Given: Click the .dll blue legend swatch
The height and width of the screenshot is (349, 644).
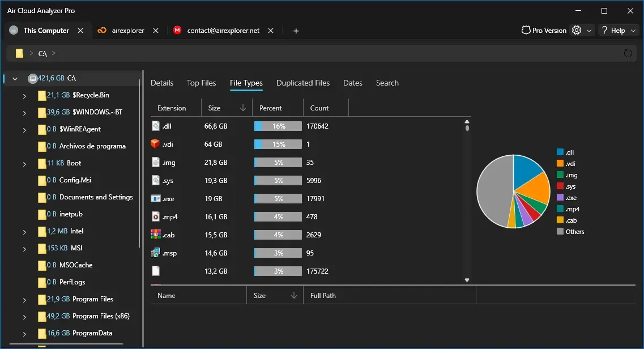Looking at the screenshot, I should [x=560, y=152].
